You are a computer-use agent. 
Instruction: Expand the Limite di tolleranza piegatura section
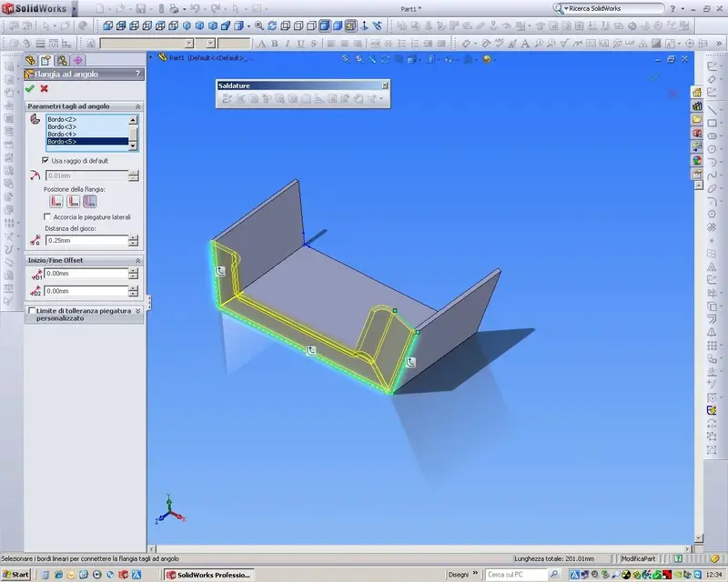click(x=137, y=311)
